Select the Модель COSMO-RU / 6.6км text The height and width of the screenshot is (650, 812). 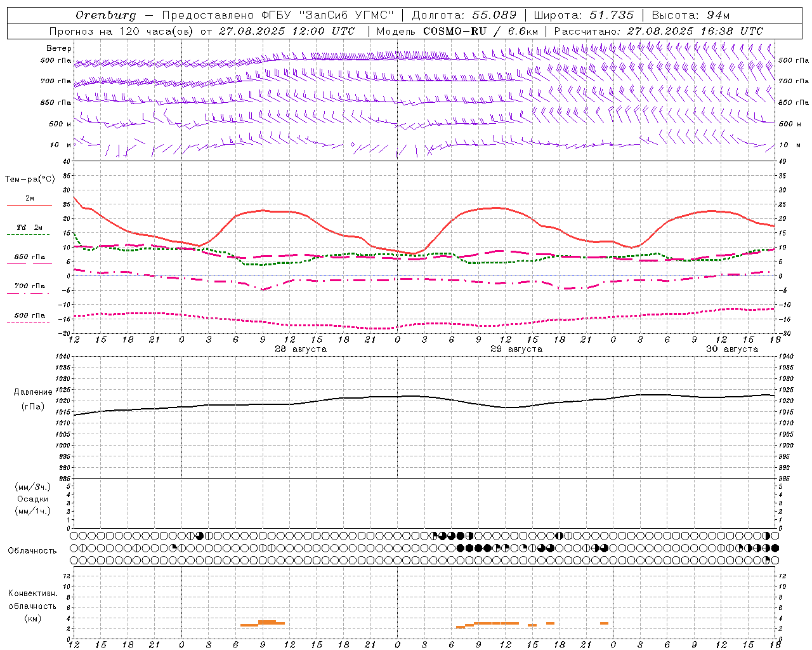[457, 31]
